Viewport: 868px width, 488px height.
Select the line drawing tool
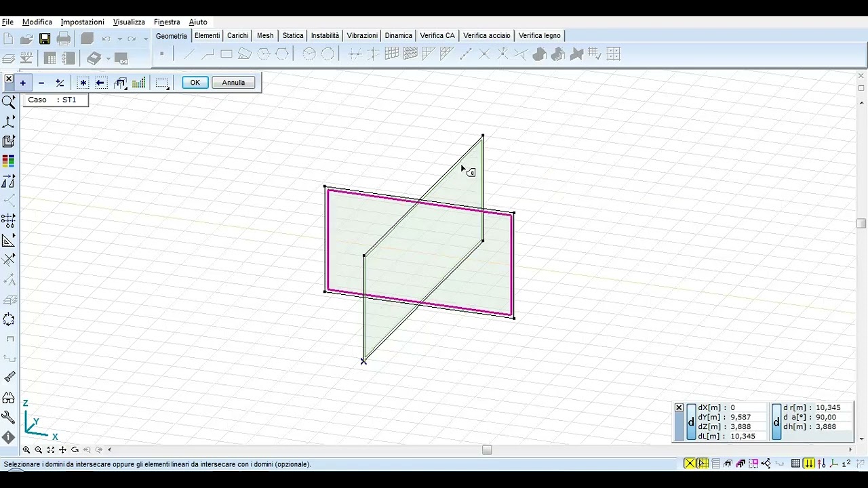[x=189, y=54]
